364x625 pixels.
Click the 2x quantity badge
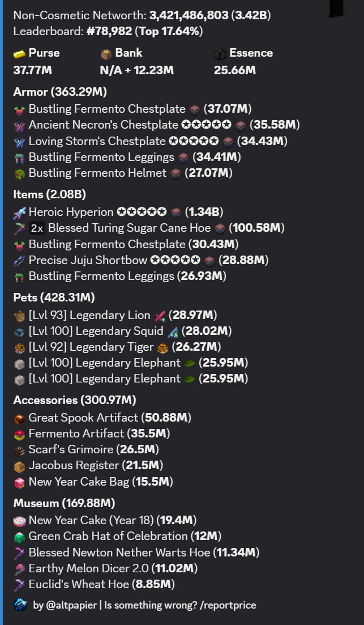[37, 228]
